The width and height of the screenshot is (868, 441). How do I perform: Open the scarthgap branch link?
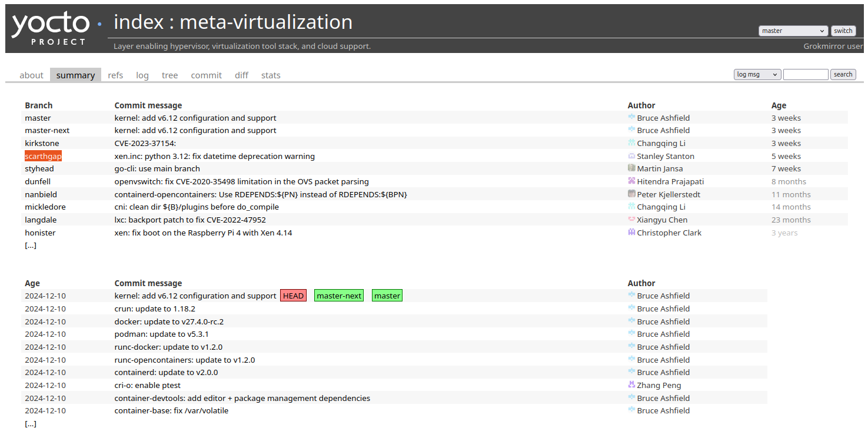tap(43, 156)
